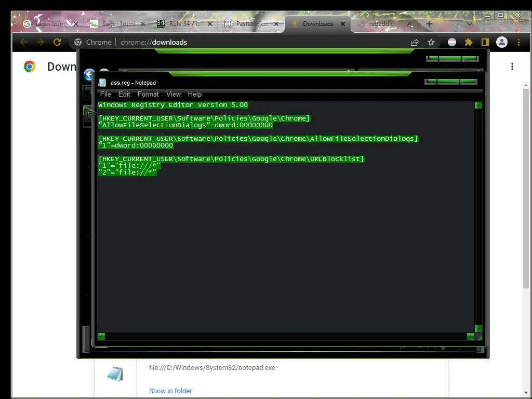Open a new Chrome tab
The image size is (532, 399).
(429, 24)
